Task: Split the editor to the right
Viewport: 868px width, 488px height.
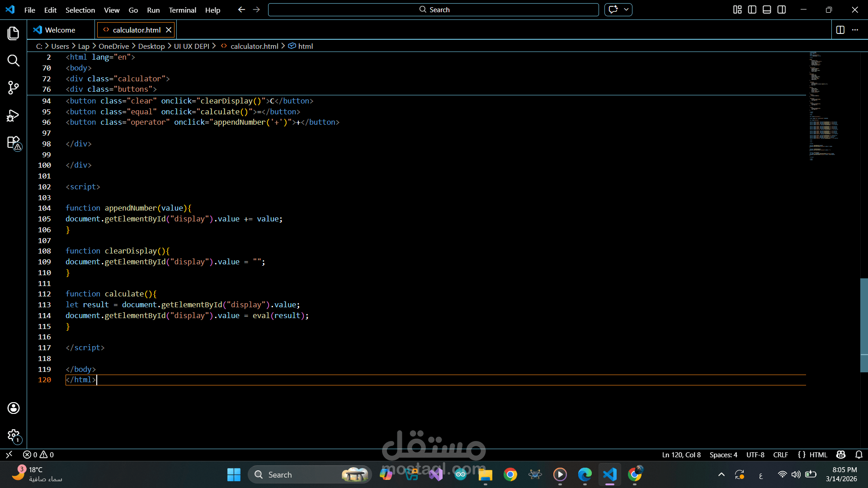Action: pyautogui.click(x=840, y=30)
